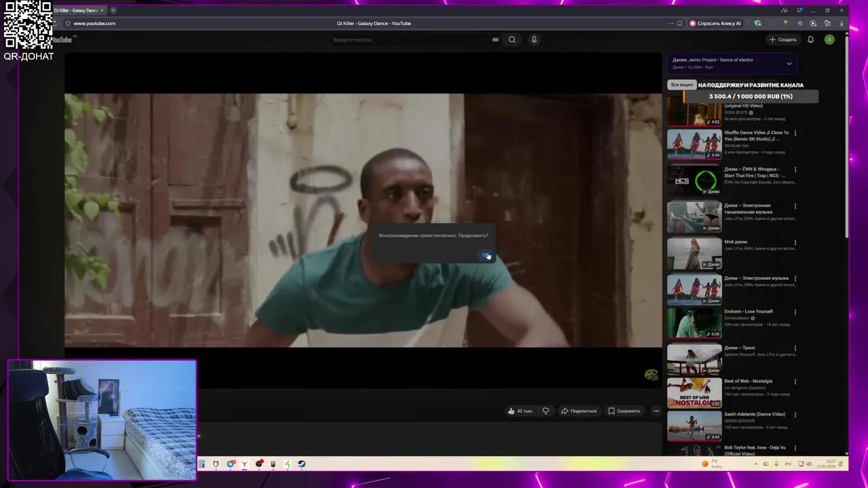The width and height of the screenshot is (868, 488).
Task: Click the YouTube search magnifier icon
Action: pos(512,39)
